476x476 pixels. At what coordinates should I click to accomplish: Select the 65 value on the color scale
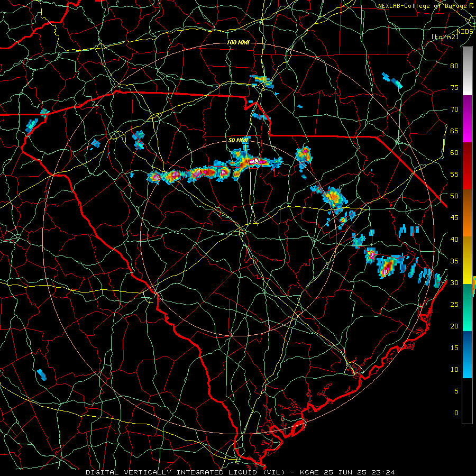[x=454, y=131]
